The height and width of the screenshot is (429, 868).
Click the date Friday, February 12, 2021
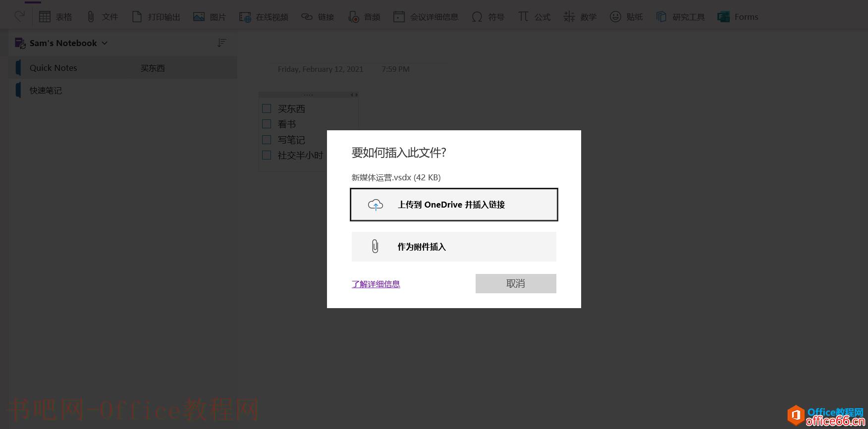pyautogui.click(x=321, y=69)
